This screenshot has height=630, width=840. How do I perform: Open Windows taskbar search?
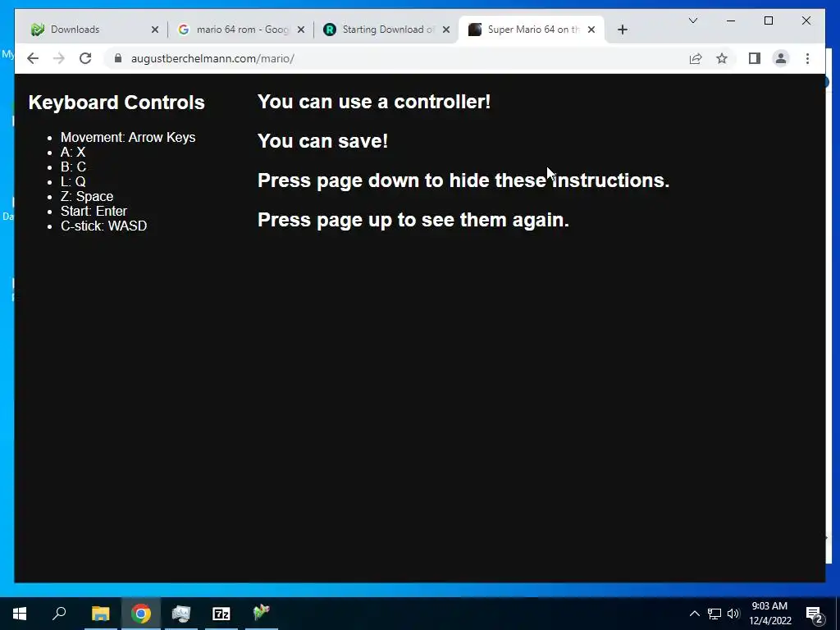tap(59, 614)
